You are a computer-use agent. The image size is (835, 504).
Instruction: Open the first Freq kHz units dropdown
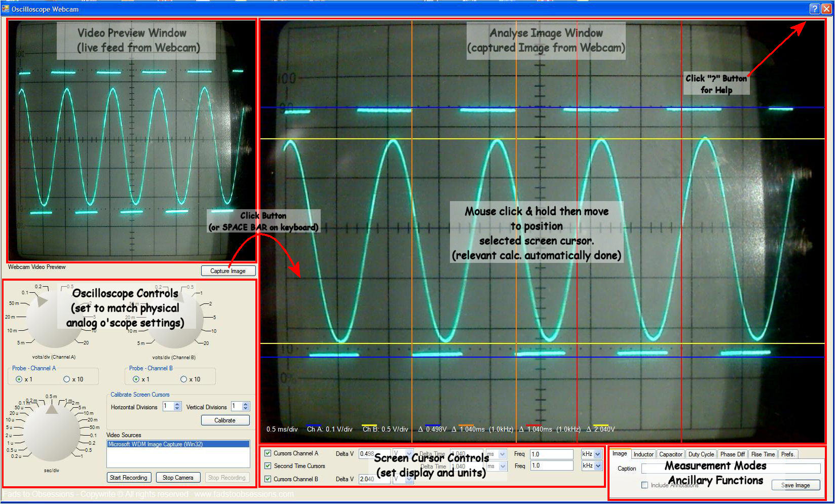pyautogui.click(x=598, y=454)
